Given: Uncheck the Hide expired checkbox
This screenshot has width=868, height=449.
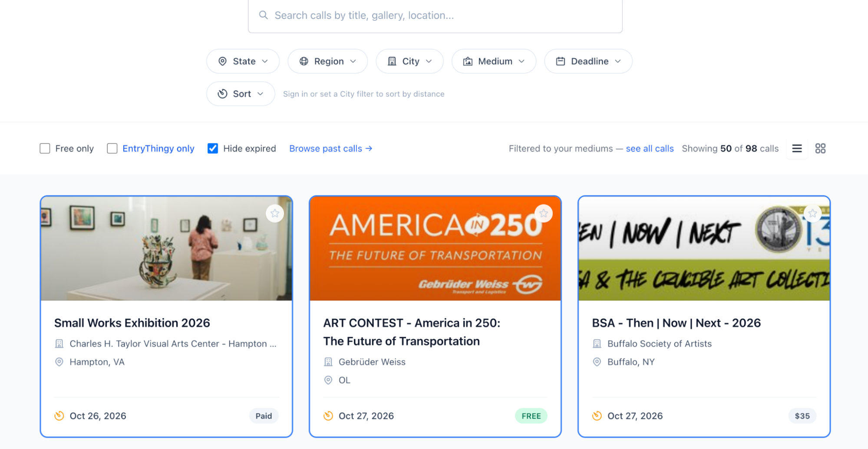Looking at the screenshot, I should point(213,149).
